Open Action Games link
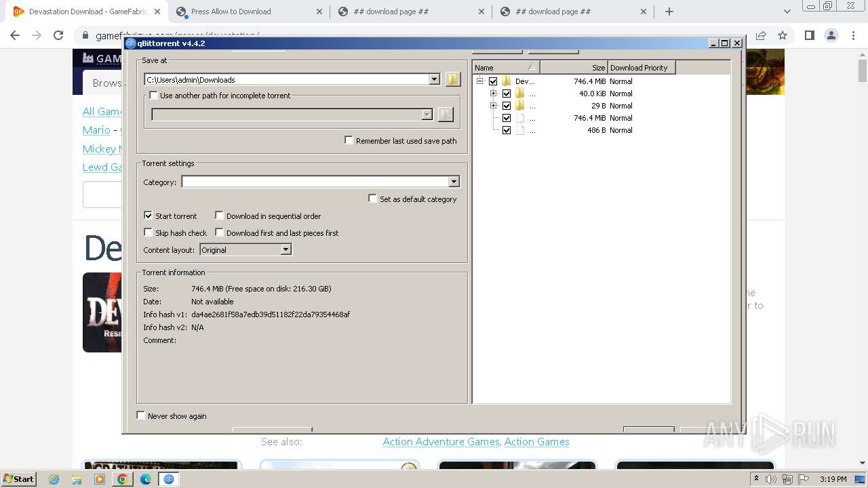 click(x=536, y=442)
